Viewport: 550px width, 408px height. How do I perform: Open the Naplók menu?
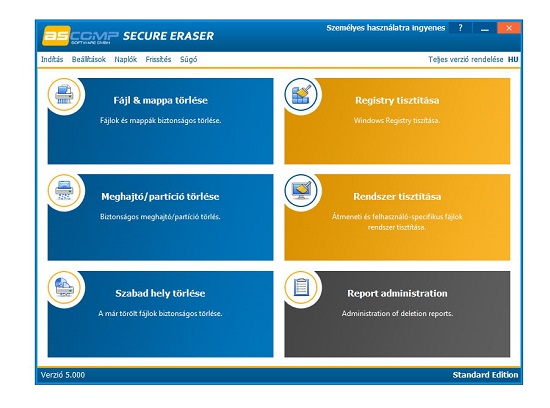126,59
